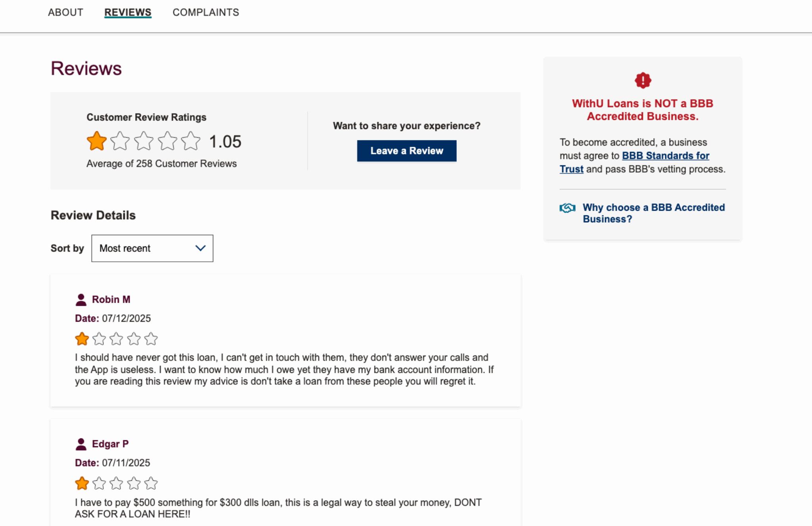The height and width of the screenshot is (526, 812).
Task: Click the first star on Edgar P's review
Action: 82,483
